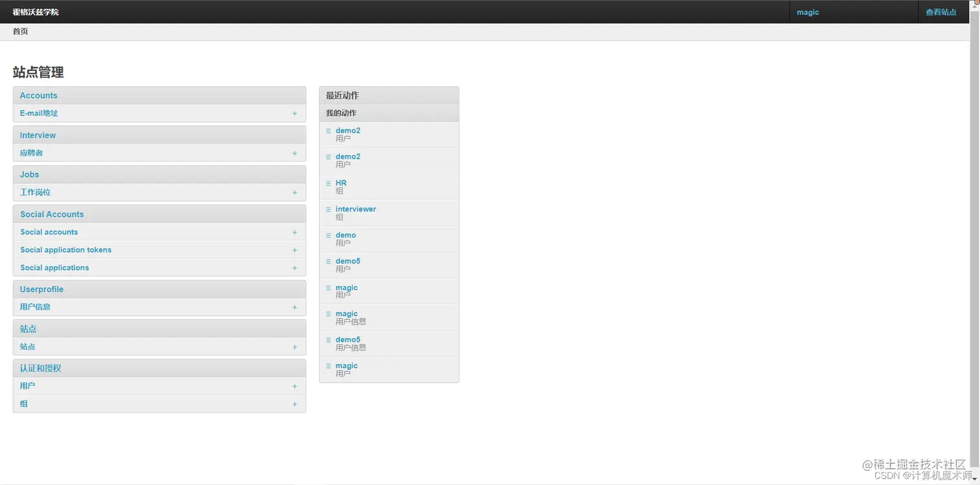Open the Interview app section header

click(x=38, y=135)
